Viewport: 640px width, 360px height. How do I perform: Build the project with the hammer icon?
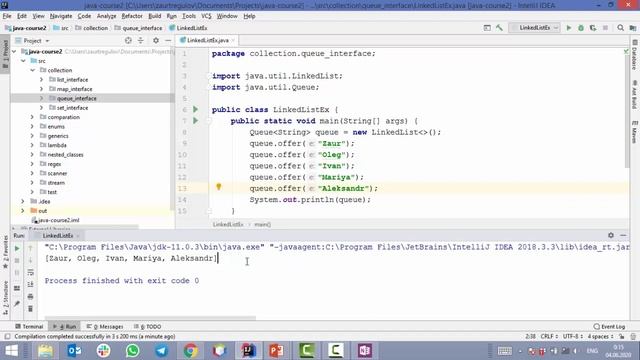pyautogui.click(x=499, y=28)
